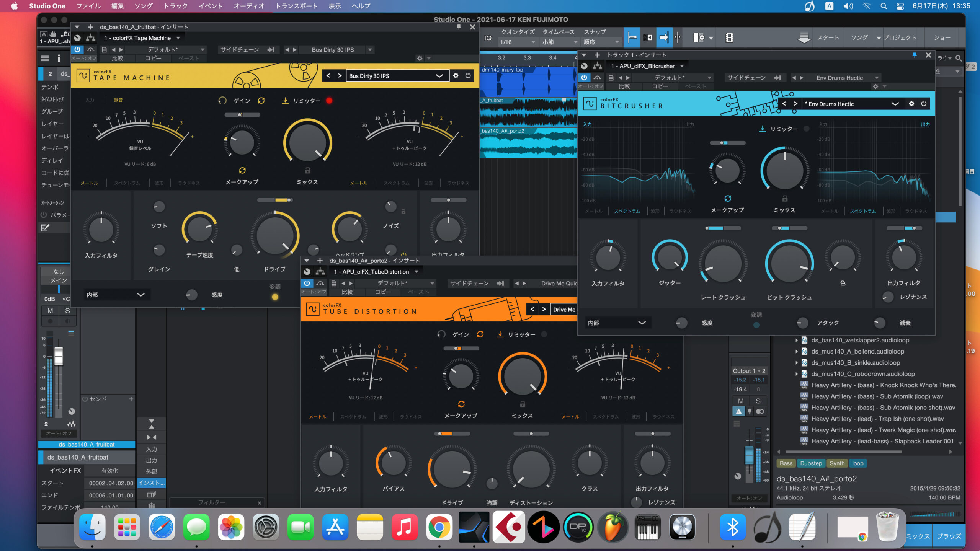Turn Bitcrusher ビット クラッシュ knob
980x551 pixels.
pyautogui.click(x=789, y=264)
